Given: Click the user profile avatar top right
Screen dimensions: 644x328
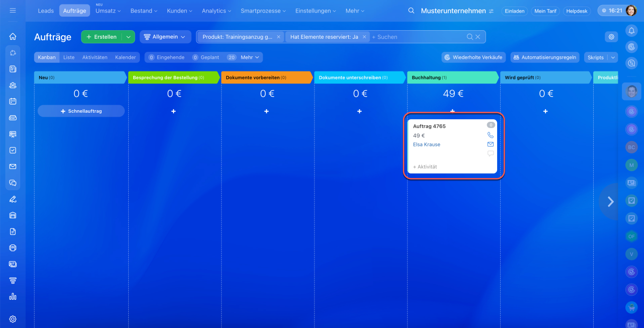Looking at the screenshot, I should pos(631,10).
